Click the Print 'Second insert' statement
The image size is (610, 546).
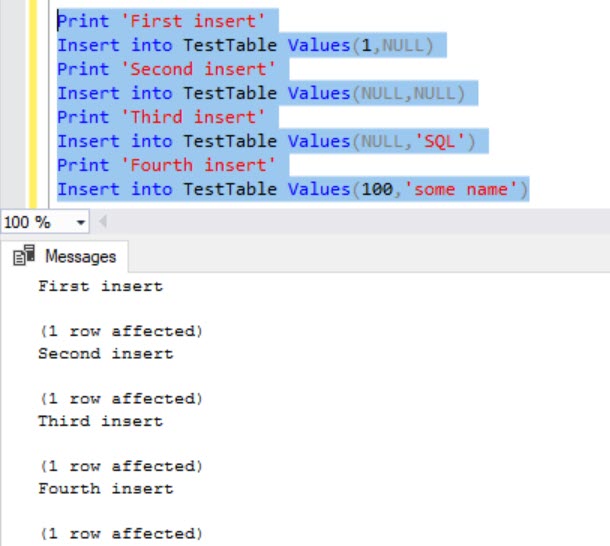tap(172, 69)
